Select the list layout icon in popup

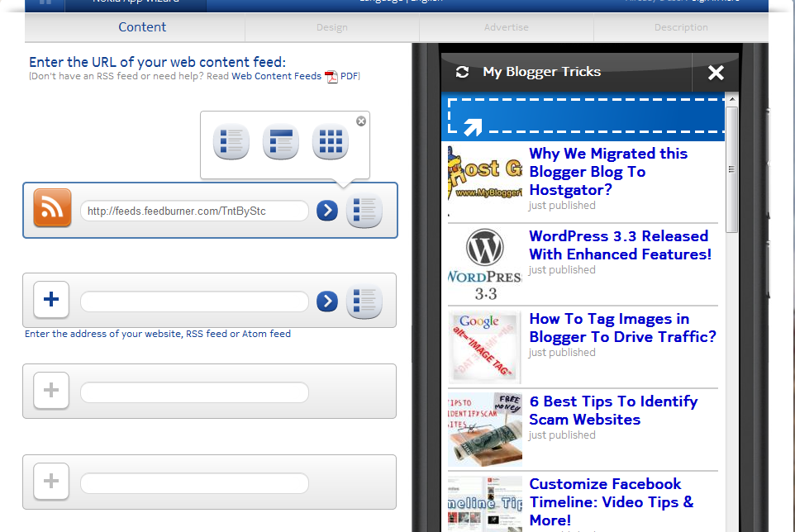(x=231, y=141)
